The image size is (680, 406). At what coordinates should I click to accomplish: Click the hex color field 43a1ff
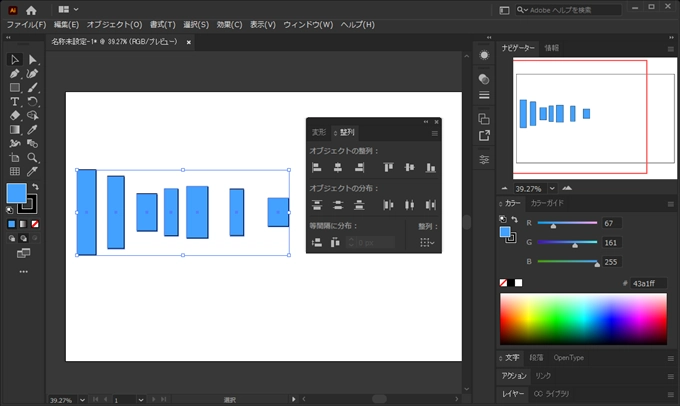[x=648, y=283]
